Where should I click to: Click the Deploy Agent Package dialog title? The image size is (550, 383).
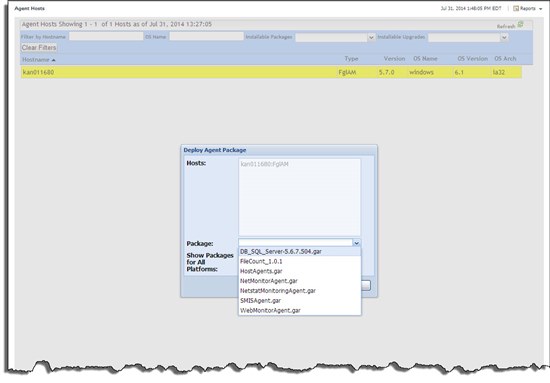[215, 150]
